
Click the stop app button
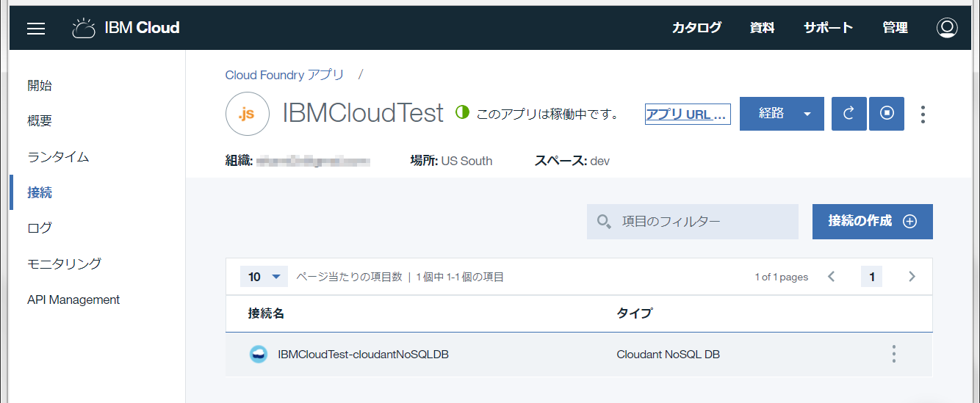pyautogui.click(x=886, y=114)
